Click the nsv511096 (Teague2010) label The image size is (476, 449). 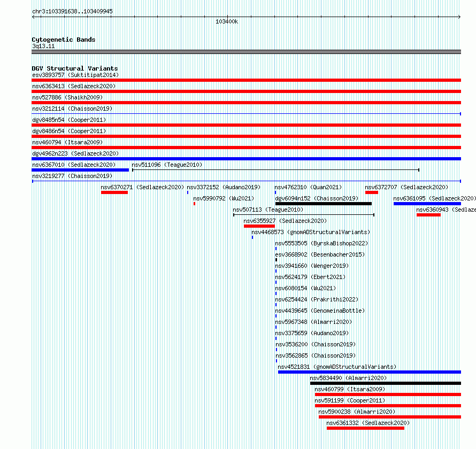(x=167, y=165)
